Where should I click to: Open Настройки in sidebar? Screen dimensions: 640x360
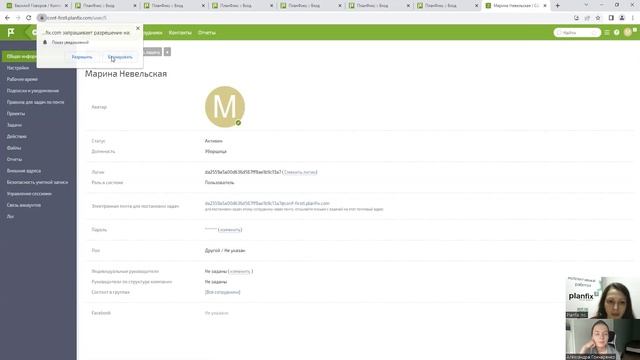(x=18, y=68)
